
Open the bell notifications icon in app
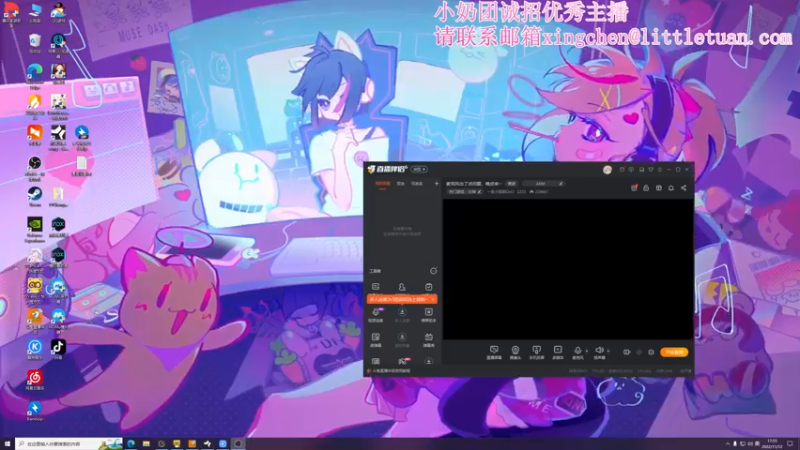click(x=671, y=188)
